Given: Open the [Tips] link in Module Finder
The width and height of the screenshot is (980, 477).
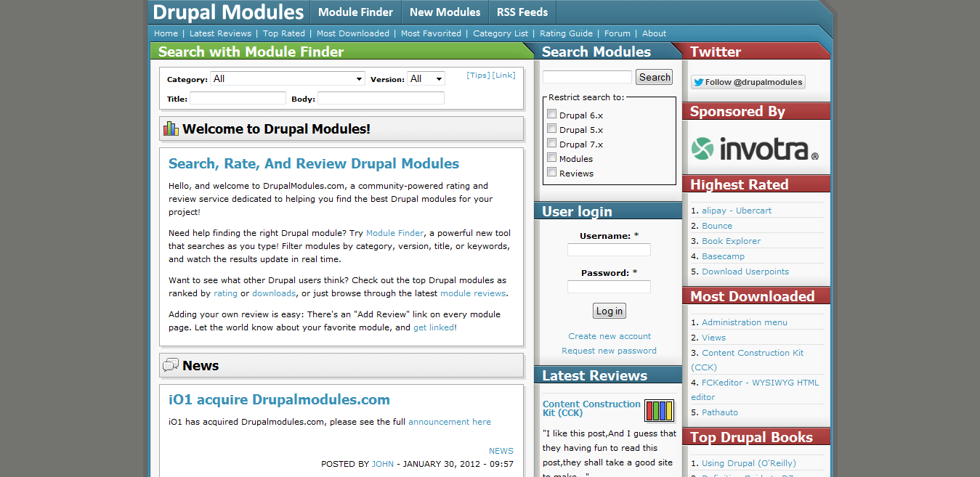Looking at the screenshot, I should [x=478, y=75].
